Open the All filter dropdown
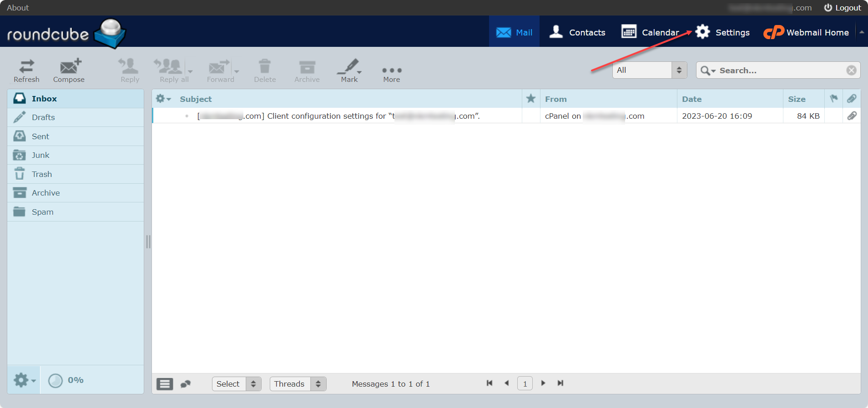This screenshot has width=868, height=408. pos(649,70)
